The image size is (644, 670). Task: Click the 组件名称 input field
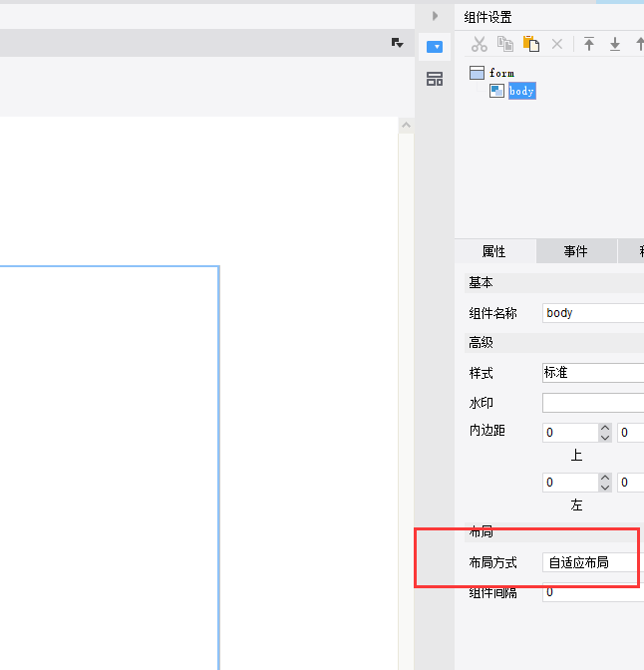pos(592,313)
